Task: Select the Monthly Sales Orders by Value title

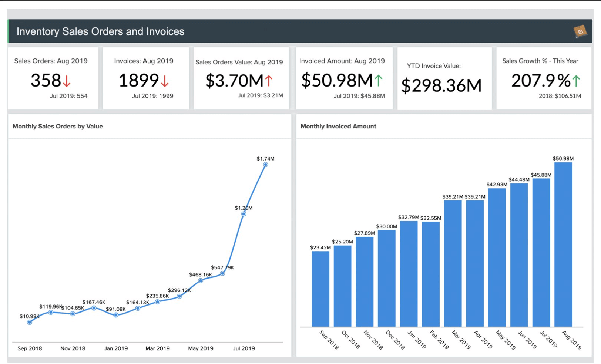Action: (x=58, y=127)
